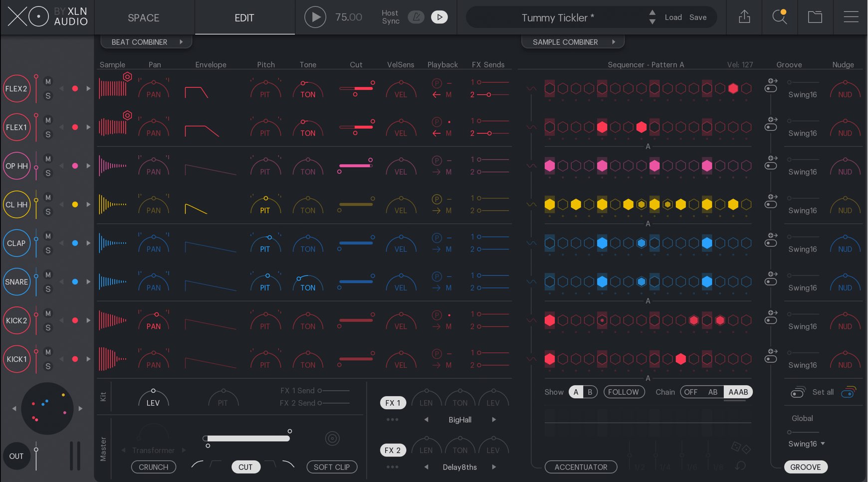The image size is (868, 482).
Task: Select the CL HH channel circle
Action: (16, 205)
